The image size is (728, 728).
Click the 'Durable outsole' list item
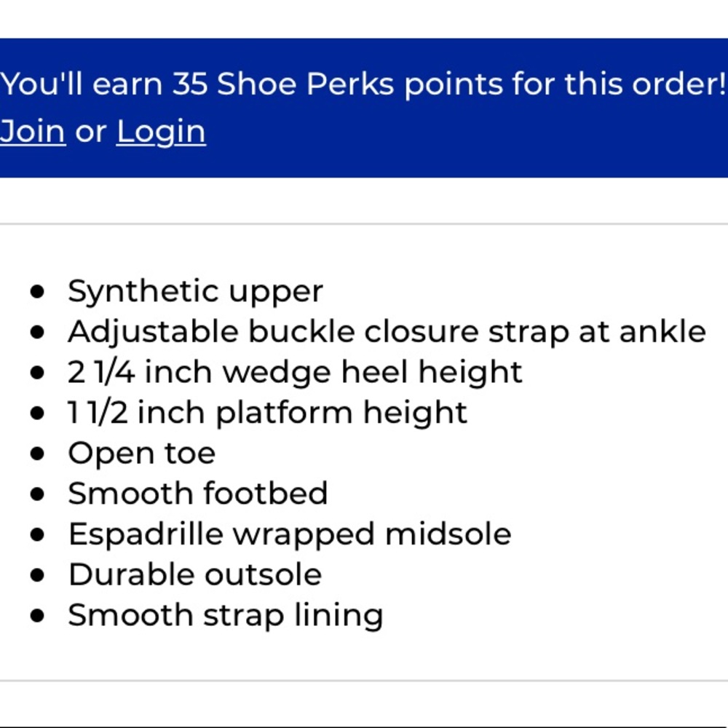[x=195, y=575]
